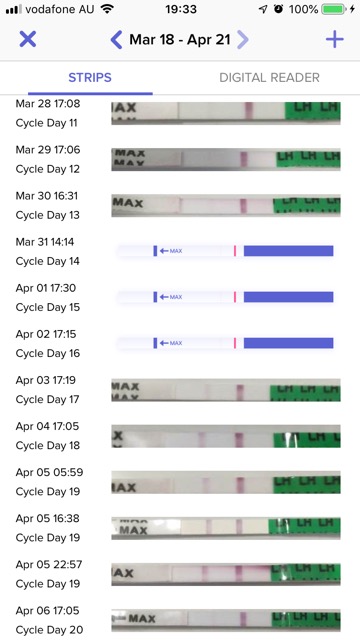
Task: Go to previous cycle with left chevron
Action: 116,40
